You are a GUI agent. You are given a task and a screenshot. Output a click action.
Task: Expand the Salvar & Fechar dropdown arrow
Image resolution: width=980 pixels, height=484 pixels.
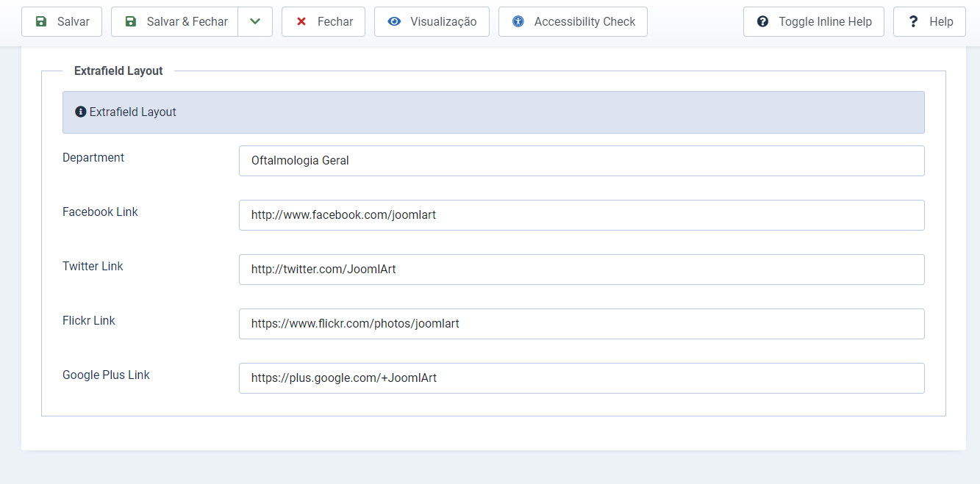point(255,22)
